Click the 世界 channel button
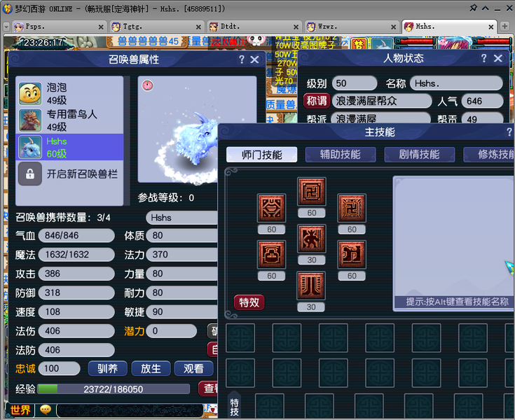Viewport: 515px width, 420px height. pos(20,409)
